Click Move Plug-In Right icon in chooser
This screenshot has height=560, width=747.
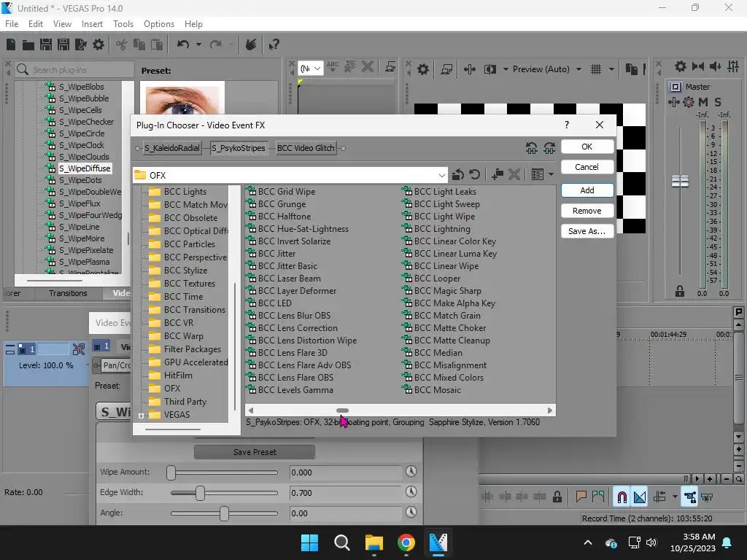(x=549, y=148)
